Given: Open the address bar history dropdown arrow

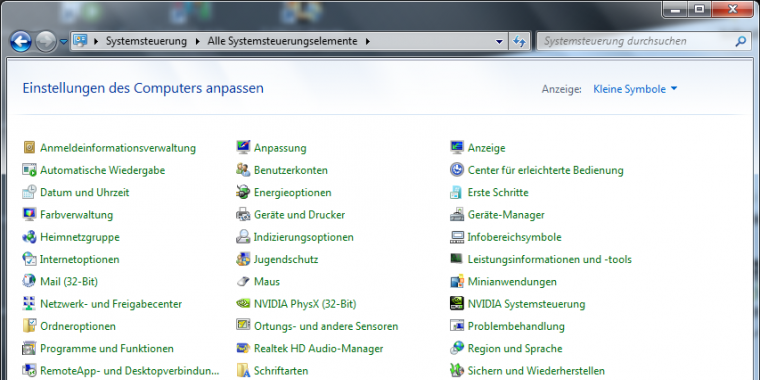Looking at the screenshot, I should pyautogui.click(x=499, y=42).
